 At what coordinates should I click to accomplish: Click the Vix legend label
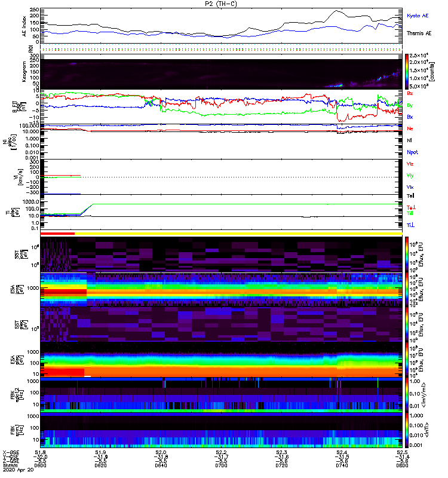click(x=410, y=187)
